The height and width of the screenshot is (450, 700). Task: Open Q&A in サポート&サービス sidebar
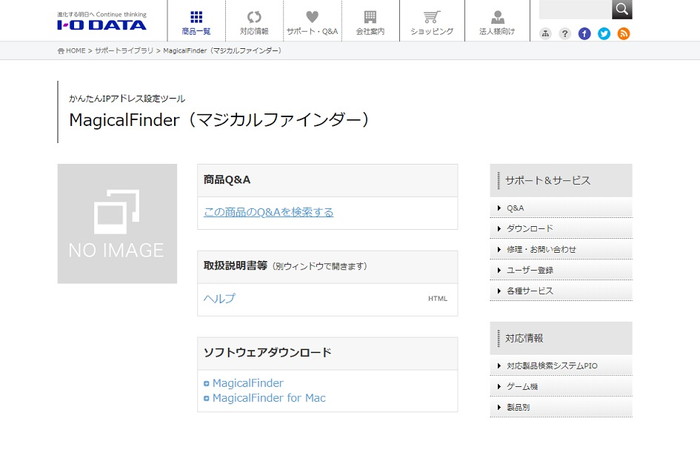[x=561, y=208]
